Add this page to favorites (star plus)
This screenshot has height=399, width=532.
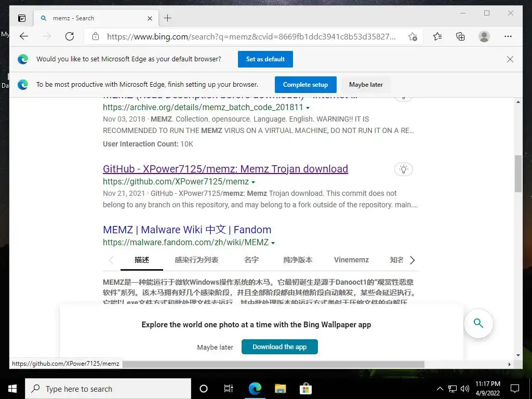coord(413,37)
